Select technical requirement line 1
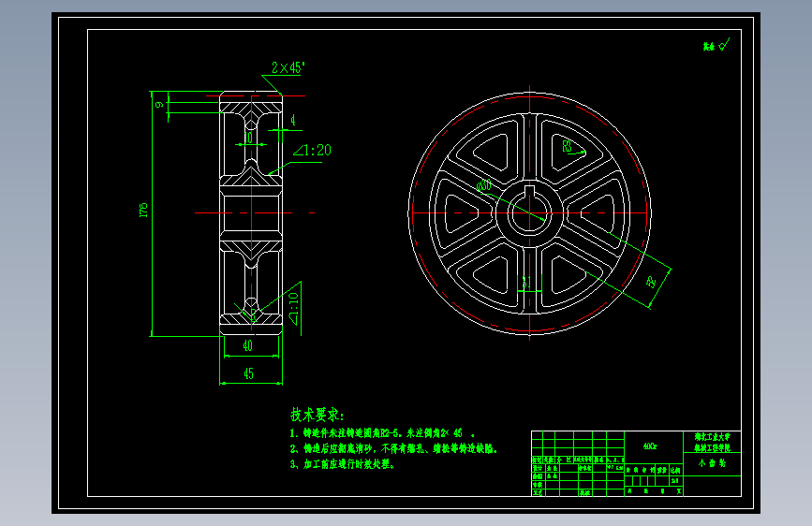Image resolution: width=812 pixels, height=526 pixels. click(x=382, y=432)
